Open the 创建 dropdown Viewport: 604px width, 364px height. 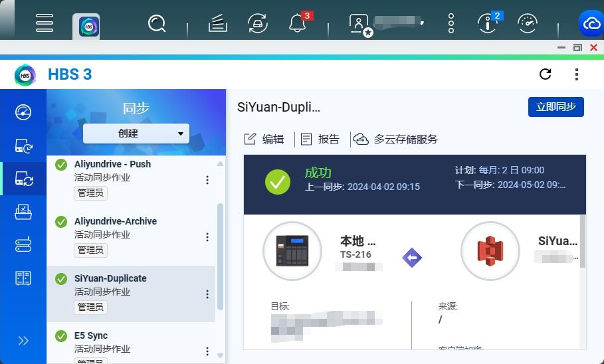coord(136,134)
